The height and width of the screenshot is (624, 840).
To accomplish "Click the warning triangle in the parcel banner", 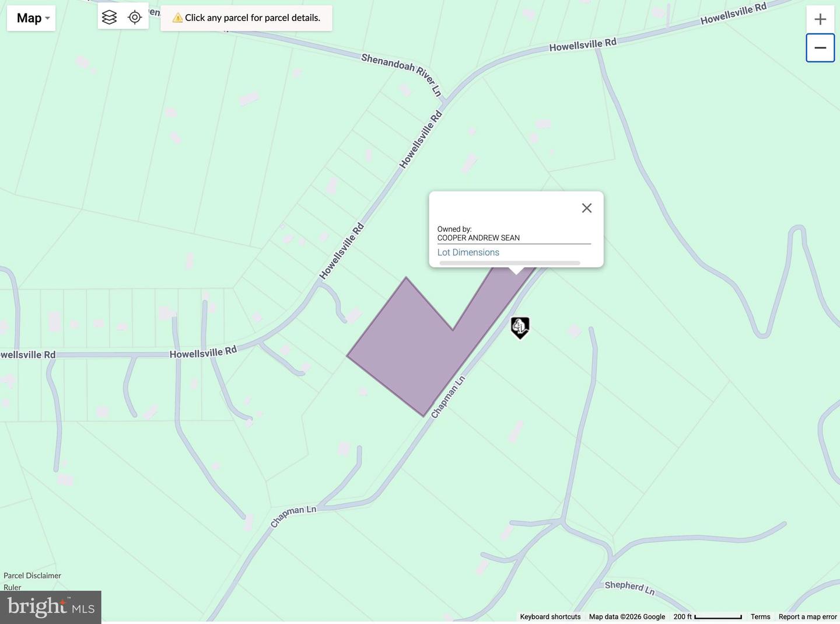I will pyautogui.click(x=178, y=18).
